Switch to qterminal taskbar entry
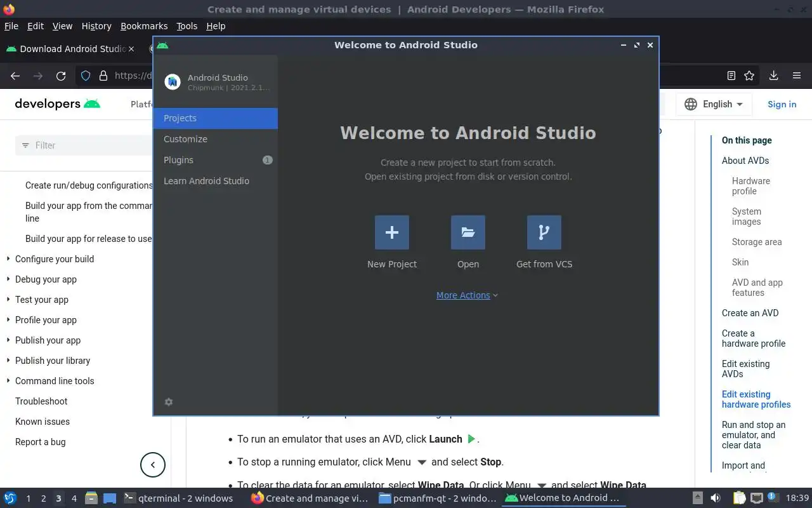The height and width of the screenshot is (508, 812). pos(178,498)
